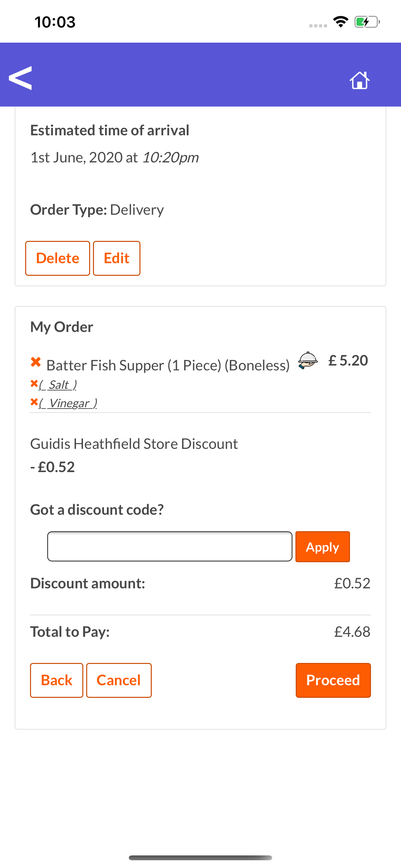Remove the Salt option with X
This screenshot has height=868, width=401.
(34, 384)
